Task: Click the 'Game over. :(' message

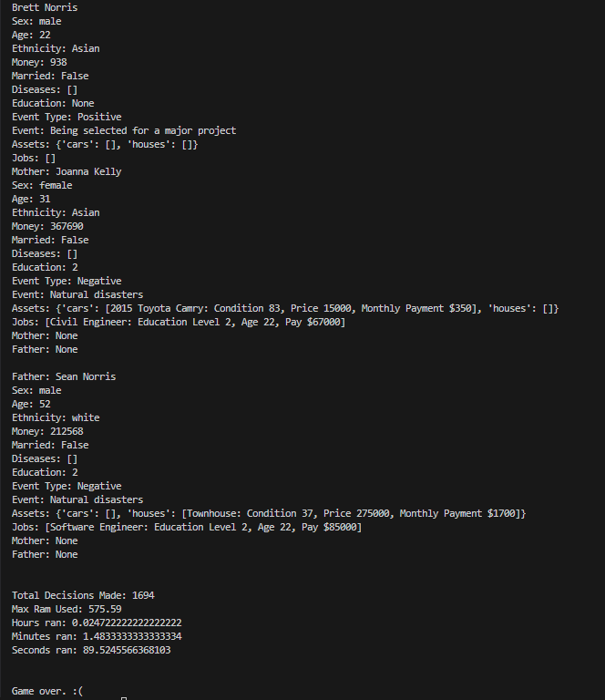Action: [x=47, y=691]
